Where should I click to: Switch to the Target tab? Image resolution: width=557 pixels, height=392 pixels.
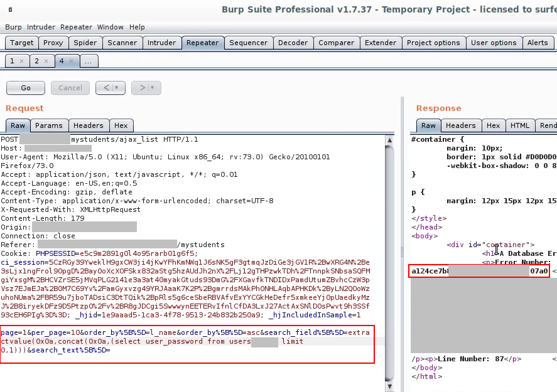pos(22,43)
